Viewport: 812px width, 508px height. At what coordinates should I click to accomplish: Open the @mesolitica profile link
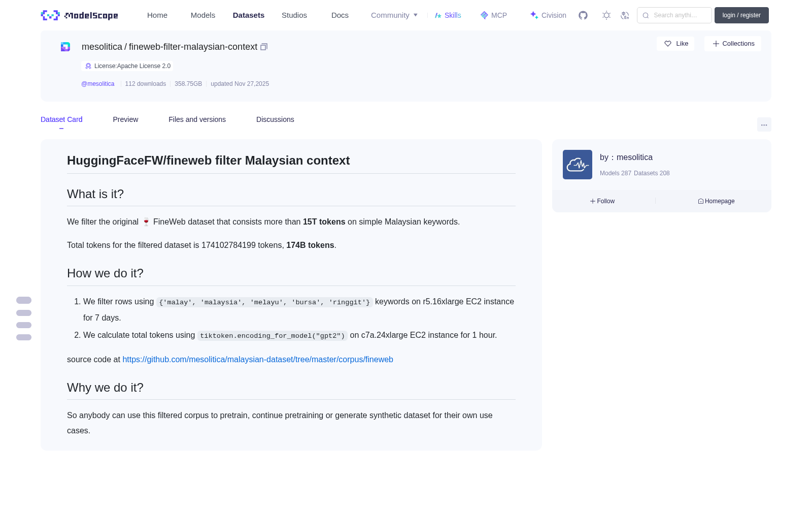point(98,84)
